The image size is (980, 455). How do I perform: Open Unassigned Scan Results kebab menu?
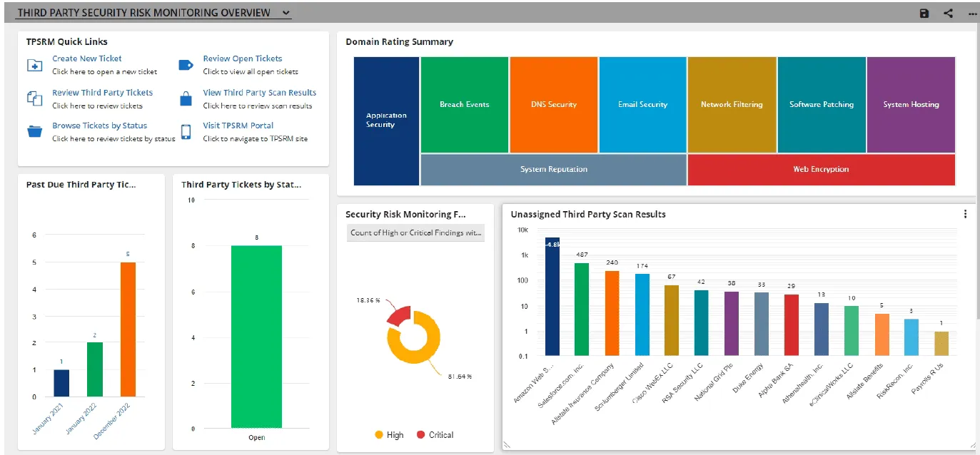click(x=965, y=214)
